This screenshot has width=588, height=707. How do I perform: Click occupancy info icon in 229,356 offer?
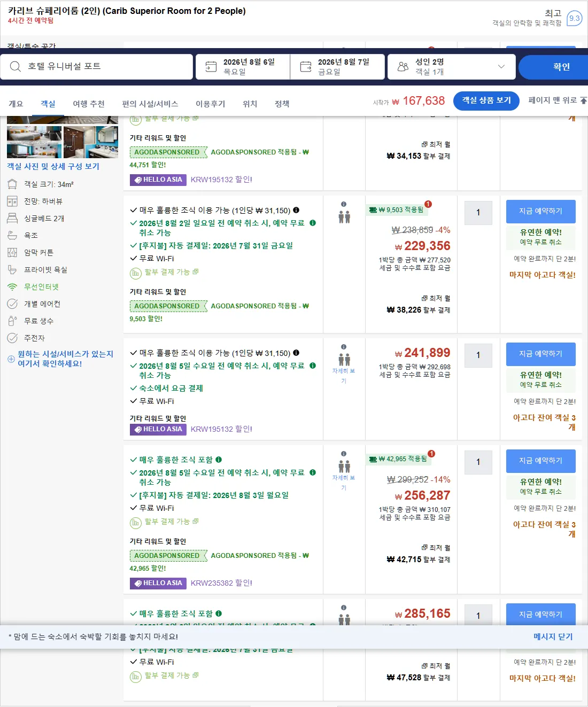344,204
